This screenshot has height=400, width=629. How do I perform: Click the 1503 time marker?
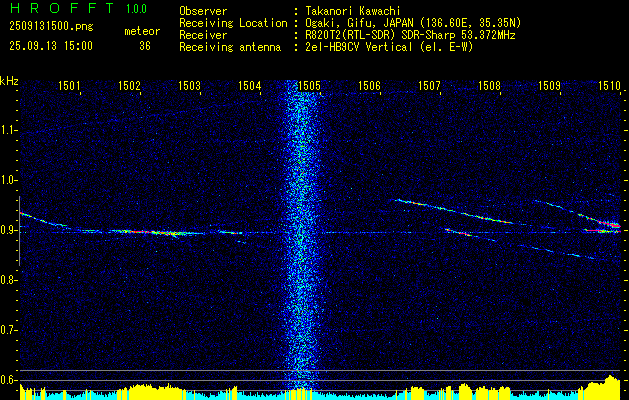click(189, 85)
